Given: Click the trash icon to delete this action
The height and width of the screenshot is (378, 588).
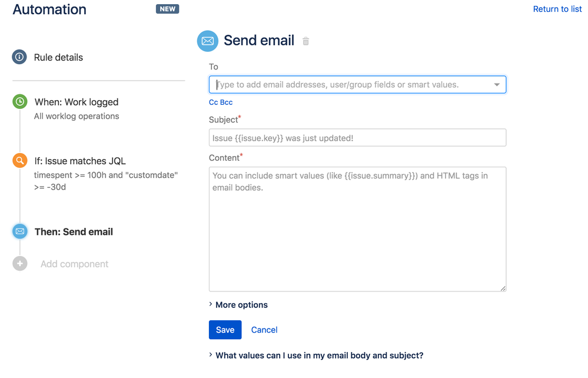Looking at the screenshot, I should pyautogui.click(x=305, y=41).
